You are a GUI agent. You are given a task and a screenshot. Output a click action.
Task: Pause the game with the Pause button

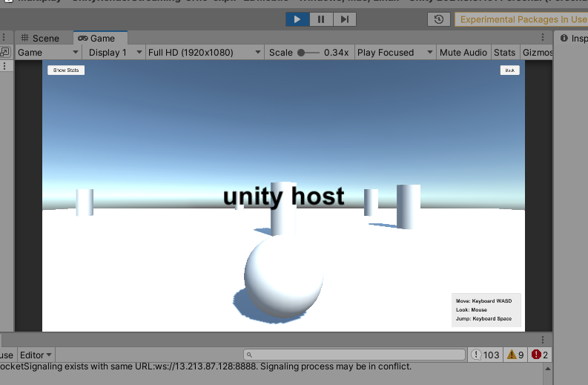tap(321, 19)
